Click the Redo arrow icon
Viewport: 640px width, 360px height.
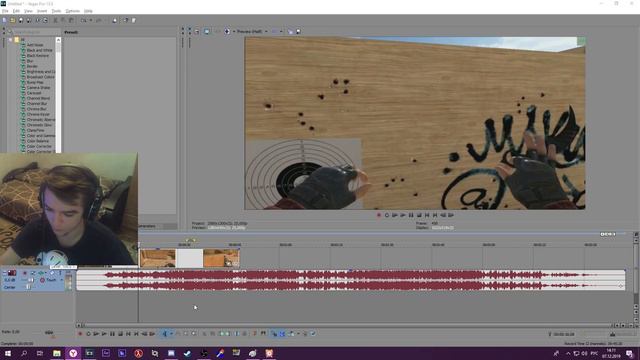[98, 20]
